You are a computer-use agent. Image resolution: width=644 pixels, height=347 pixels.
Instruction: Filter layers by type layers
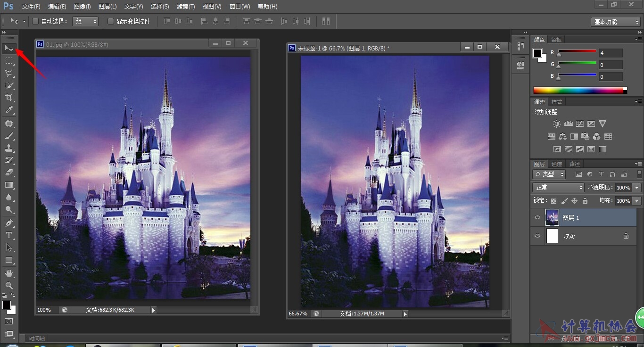[x=601, y=174]
